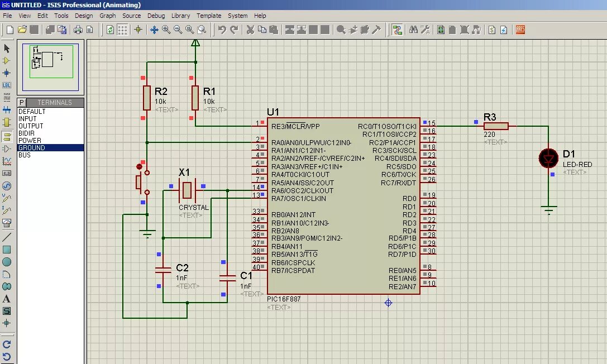Click the Search and Tag binoculars icon
Screen dimensions: 607x364
pos(413,30)
